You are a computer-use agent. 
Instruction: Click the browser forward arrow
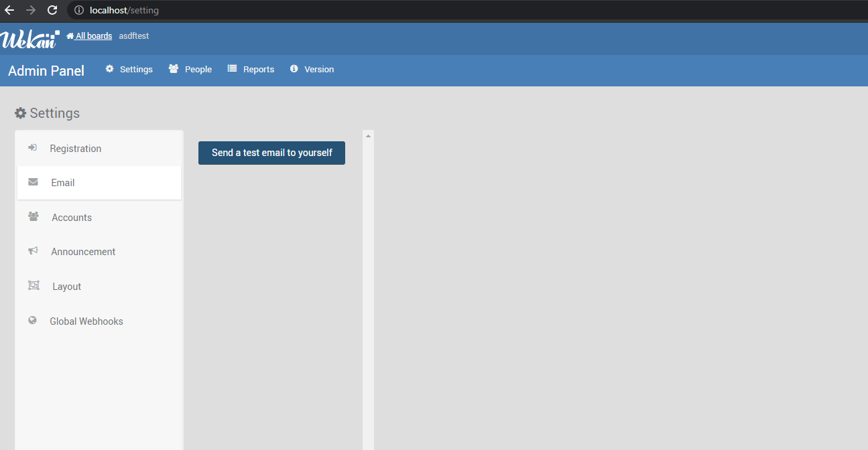point(31,10)
